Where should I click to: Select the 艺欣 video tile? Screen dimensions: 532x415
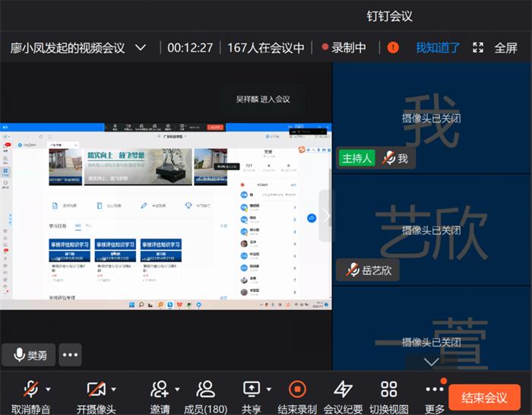click(x=432, y=231)
